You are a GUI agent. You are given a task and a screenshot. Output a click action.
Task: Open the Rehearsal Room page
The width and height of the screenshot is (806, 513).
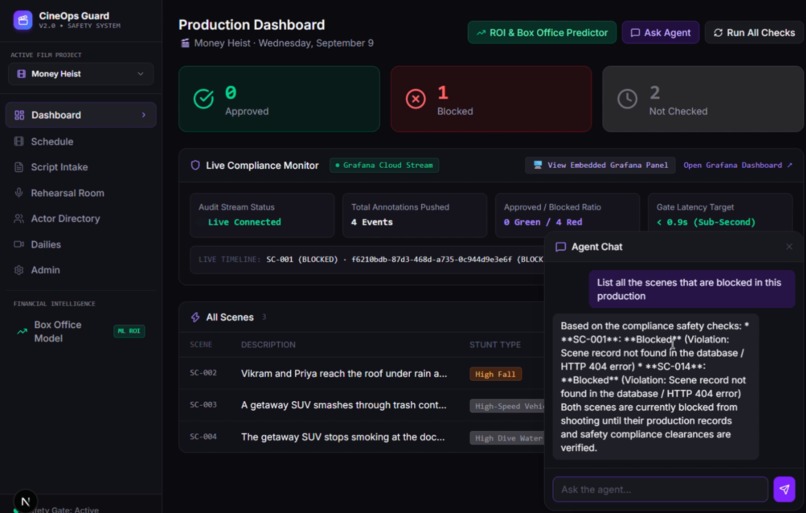67,193
